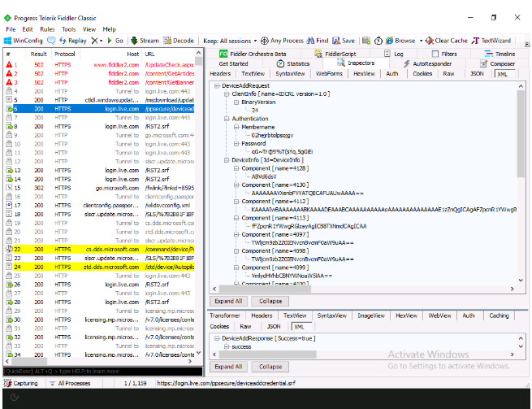This screenshot has width=532, height=409.
Task: Click the Go resume button
Action: pyautogui.click(x=115, y=41)
